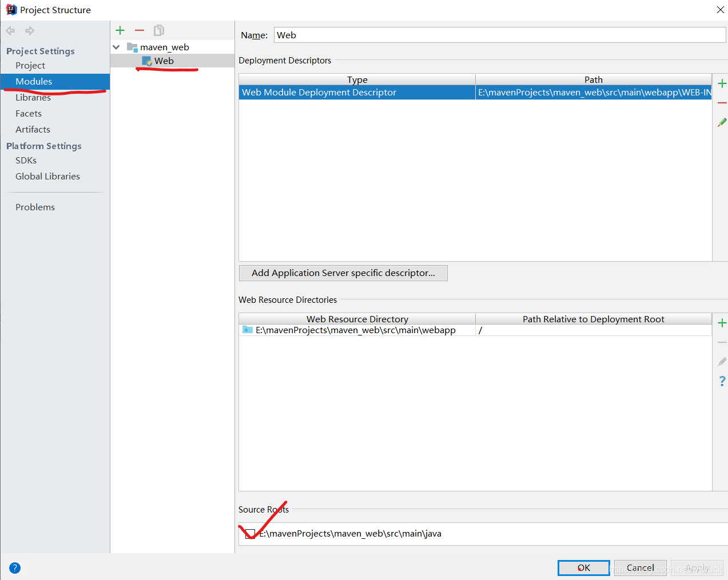This screenshot has width=728, height=580.
Task: Click the Web Resource Directory column header
Action: coord(357,319)
